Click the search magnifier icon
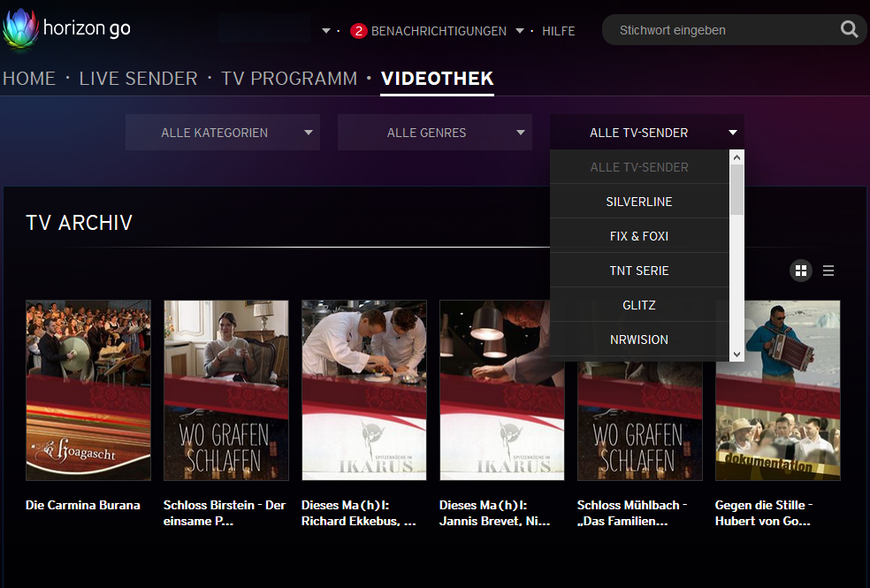Image resolution: width=870 pixels, height=588 pixels. 849,30
